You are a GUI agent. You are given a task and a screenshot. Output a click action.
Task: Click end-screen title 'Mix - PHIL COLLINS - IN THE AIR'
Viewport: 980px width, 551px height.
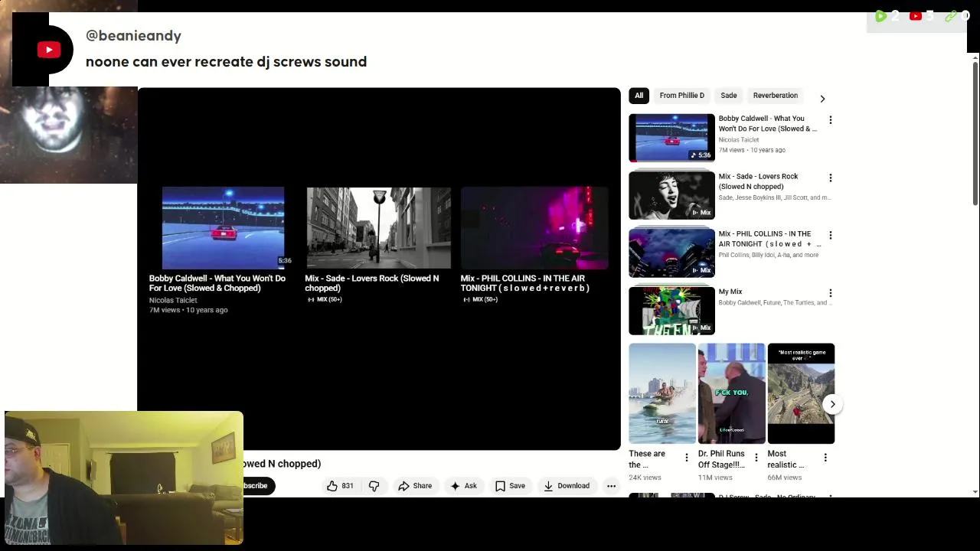tap(525, 283)
